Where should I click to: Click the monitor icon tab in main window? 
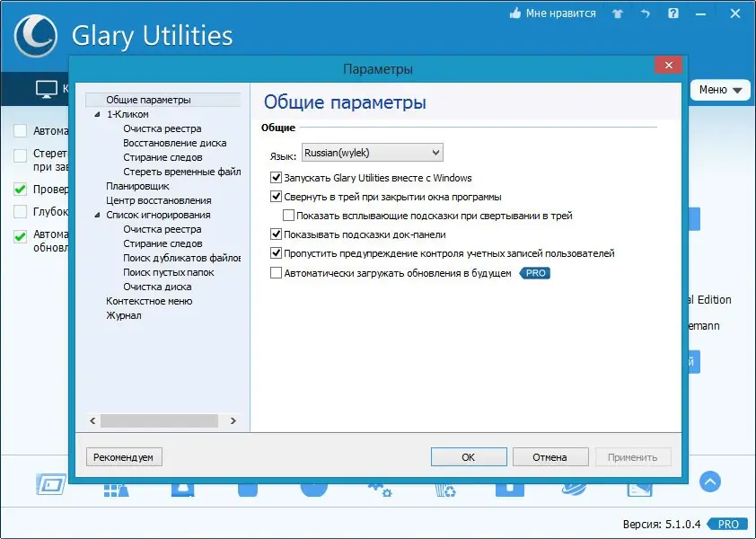pyautogui.click(x=47, y=89)
